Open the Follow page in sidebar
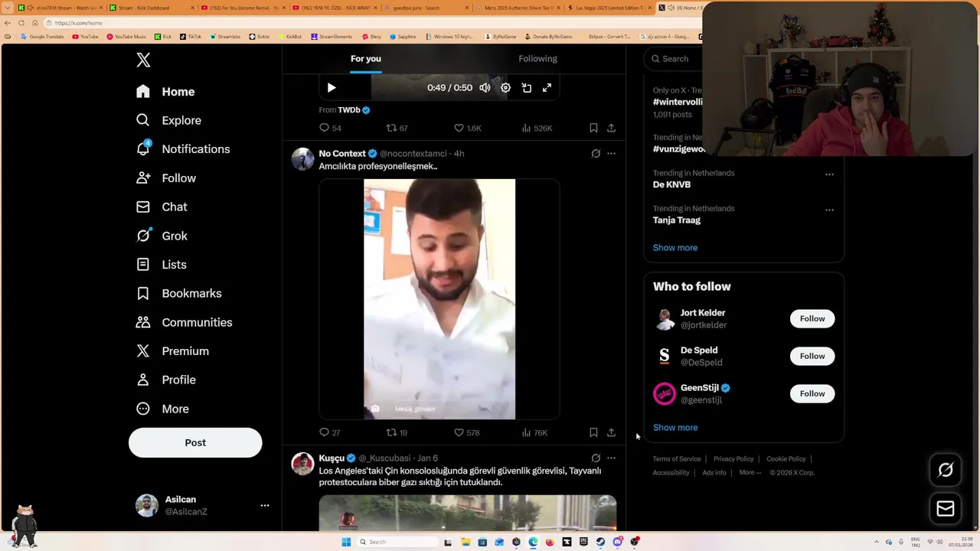Screen dimensions: 980x551 pos(166,178)
